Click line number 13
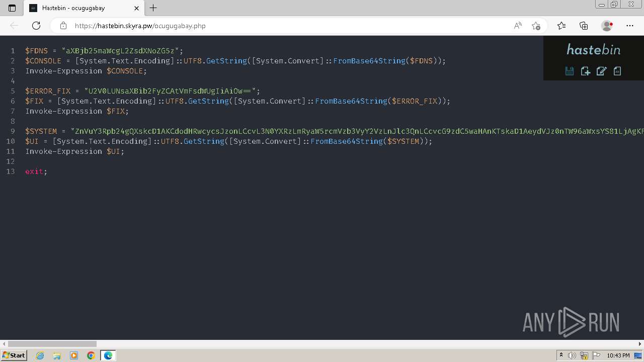 point(11,171)
